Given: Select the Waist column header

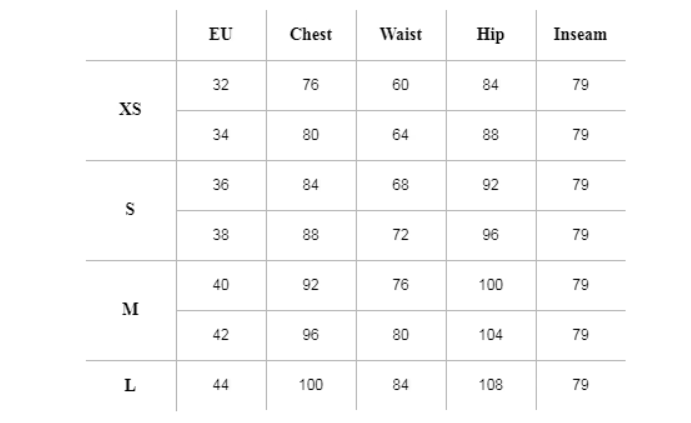Looking at the screenshot, I should pyautogui.click(x=400, y=35).
